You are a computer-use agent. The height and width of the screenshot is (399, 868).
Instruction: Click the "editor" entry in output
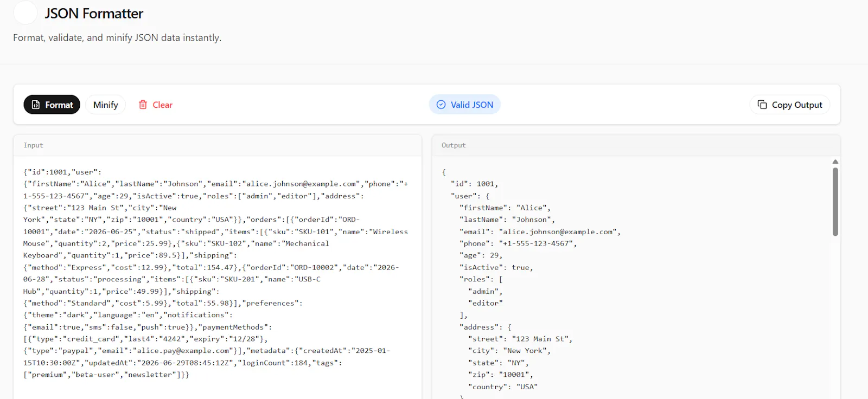click(x=486, y=303)
